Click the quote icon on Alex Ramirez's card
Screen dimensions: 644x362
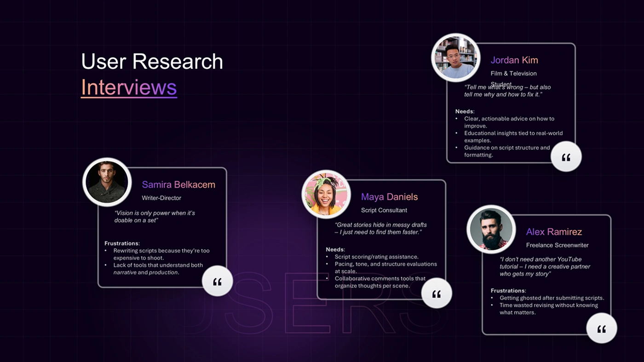coord(602,328)
